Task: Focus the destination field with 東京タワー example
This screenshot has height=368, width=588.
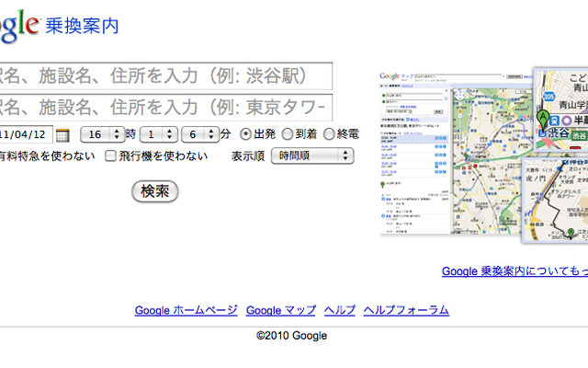Action: (165, 108)
